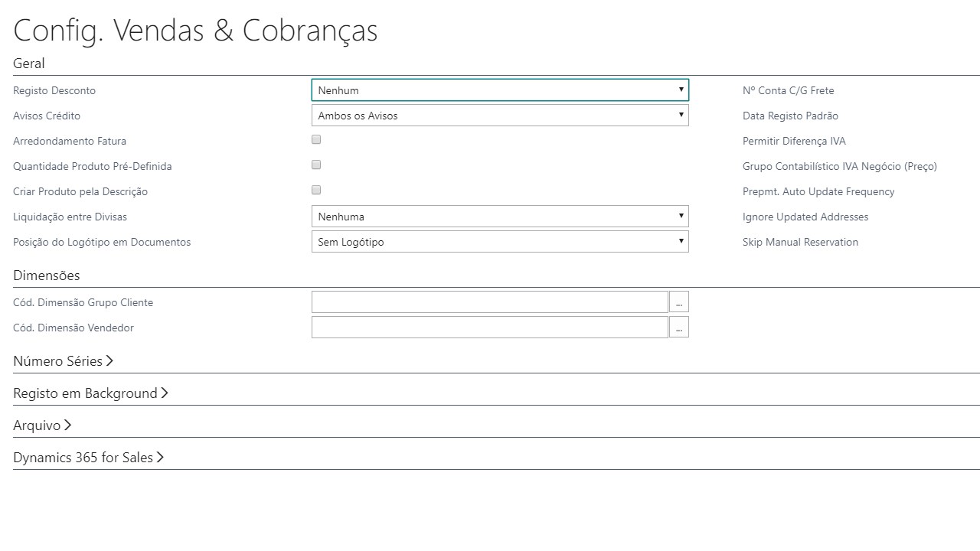Expand the Número Séries section

tap(63, 361)
